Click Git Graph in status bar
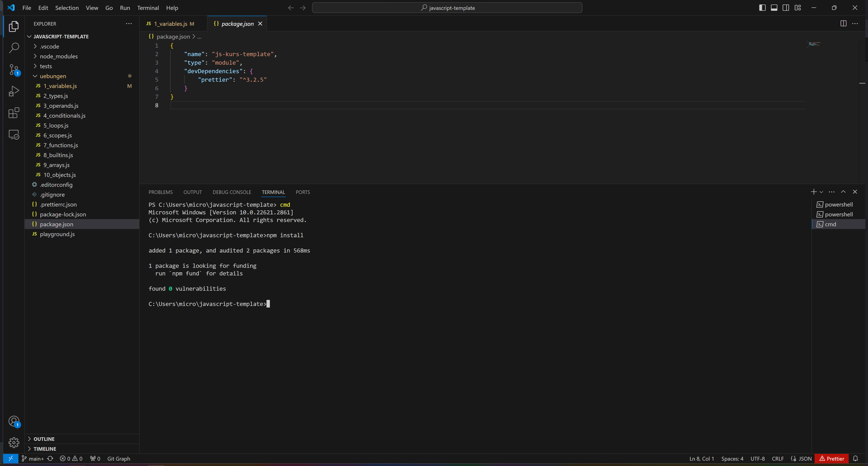The height and width of the screenshot is (466, 868). tap(119, 459)
